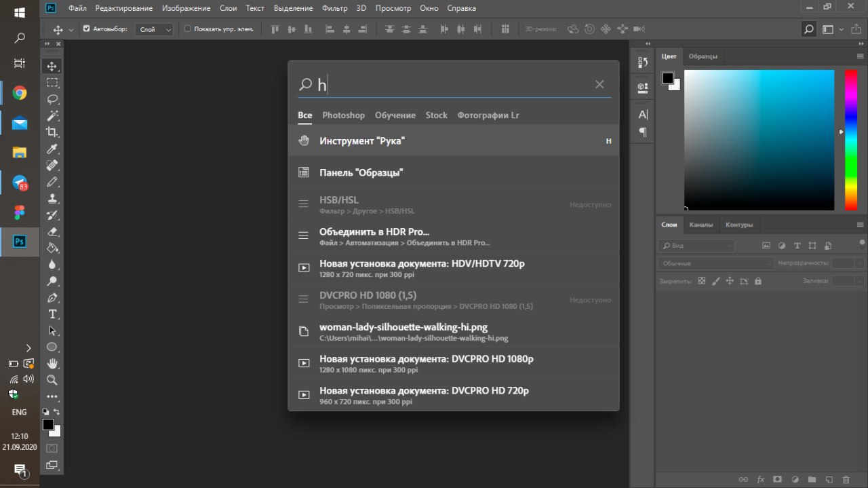This screenshot has width=868, height=488.
Task: Switch to the Обучение search tab
Action: (x=395, y=115)
